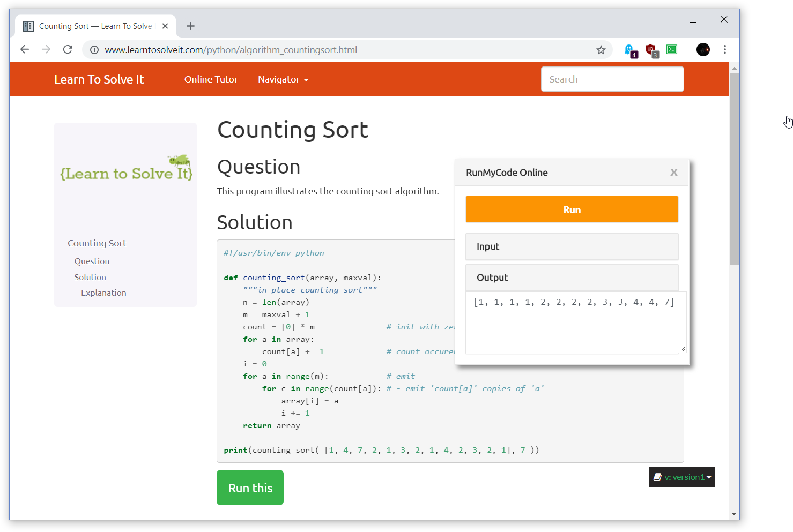Screen dimensions: 793x532
Task: Click the Search input field
Action: point(612,79)
